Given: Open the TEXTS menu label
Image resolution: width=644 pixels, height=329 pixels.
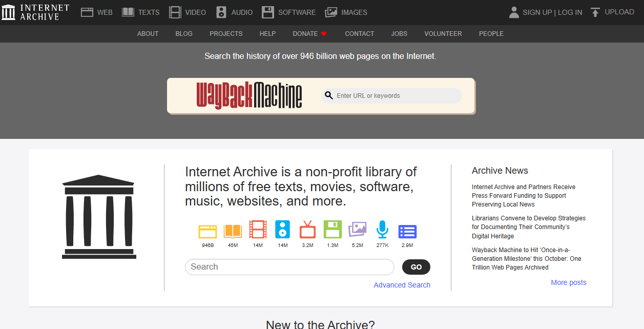Looking at the screenshot, I should click(149, 12).
